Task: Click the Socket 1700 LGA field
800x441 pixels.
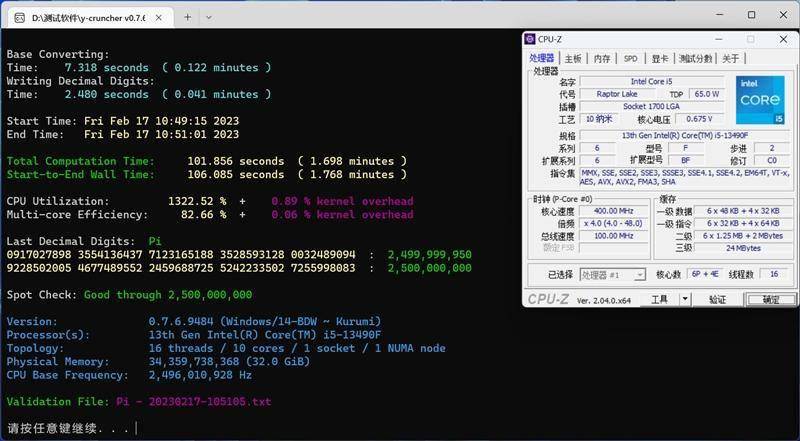Action: (652, 107)
